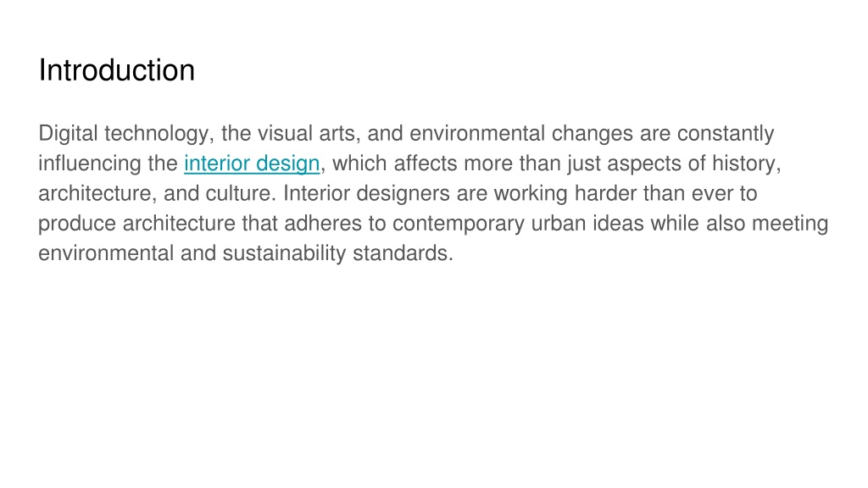
Task: Click the word 'history' ending second line
Action: (746, 164)
